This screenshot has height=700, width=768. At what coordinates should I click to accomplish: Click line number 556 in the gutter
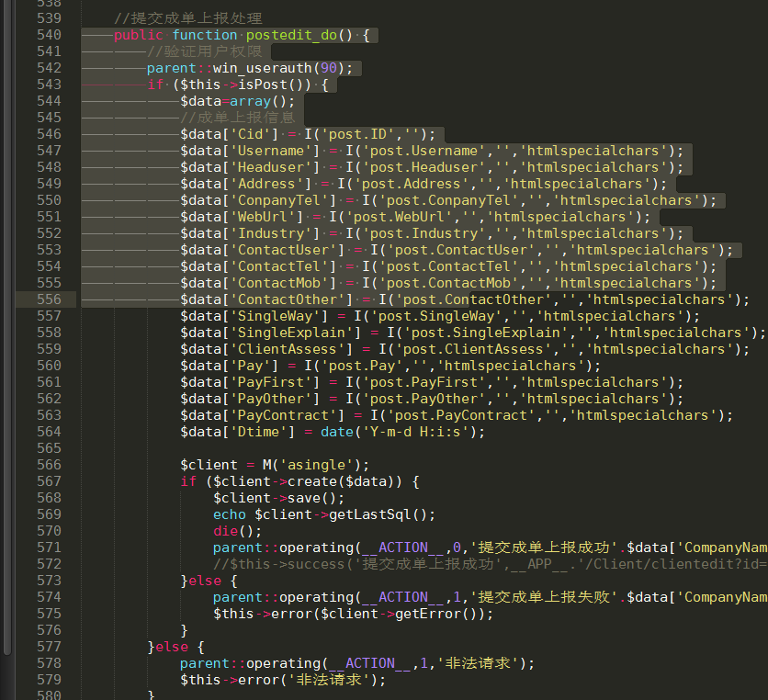point(49,299)
